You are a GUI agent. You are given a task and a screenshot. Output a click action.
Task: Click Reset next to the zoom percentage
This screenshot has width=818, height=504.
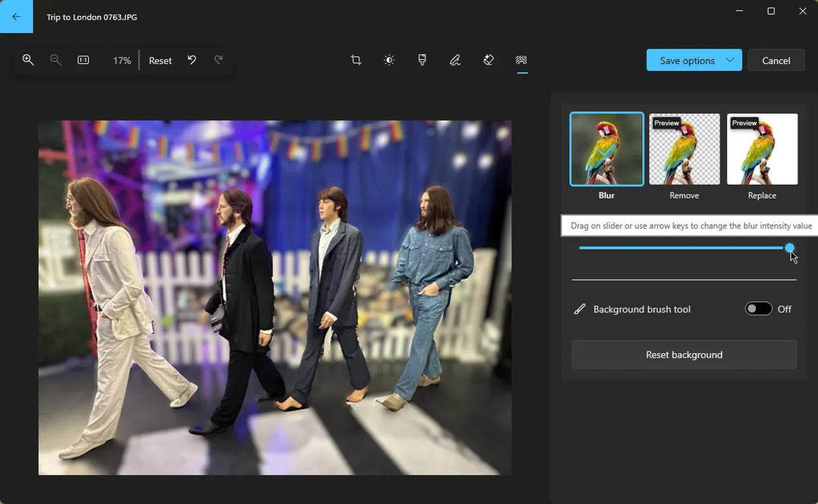pos(160,60)
